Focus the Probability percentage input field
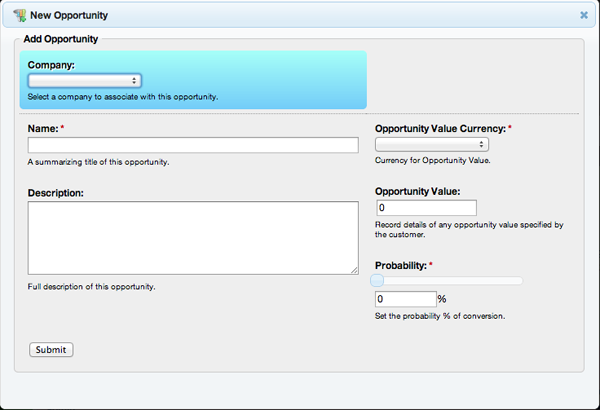 (x=405, y=299)
